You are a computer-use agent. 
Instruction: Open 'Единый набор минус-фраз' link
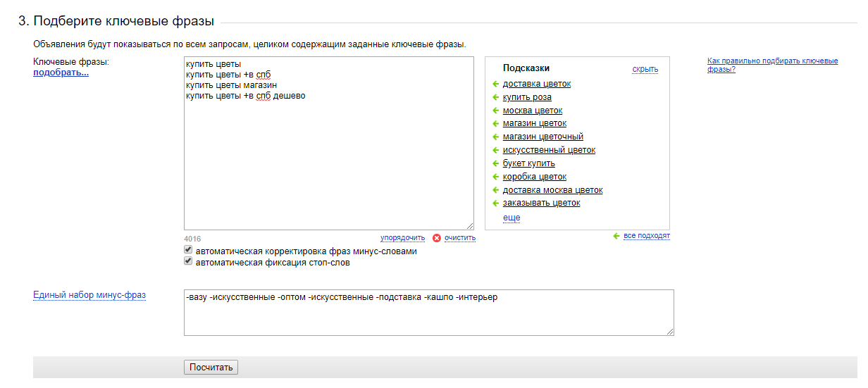89,295
